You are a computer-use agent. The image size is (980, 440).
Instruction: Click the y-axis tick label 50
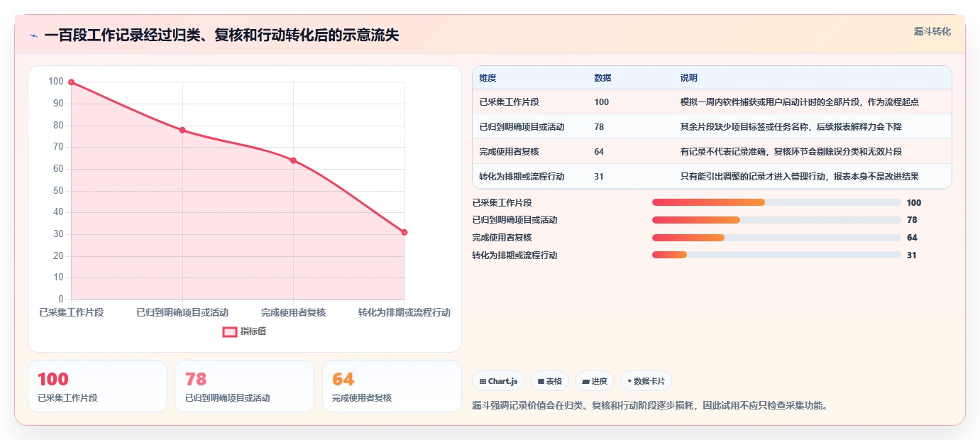pos(58,191)
